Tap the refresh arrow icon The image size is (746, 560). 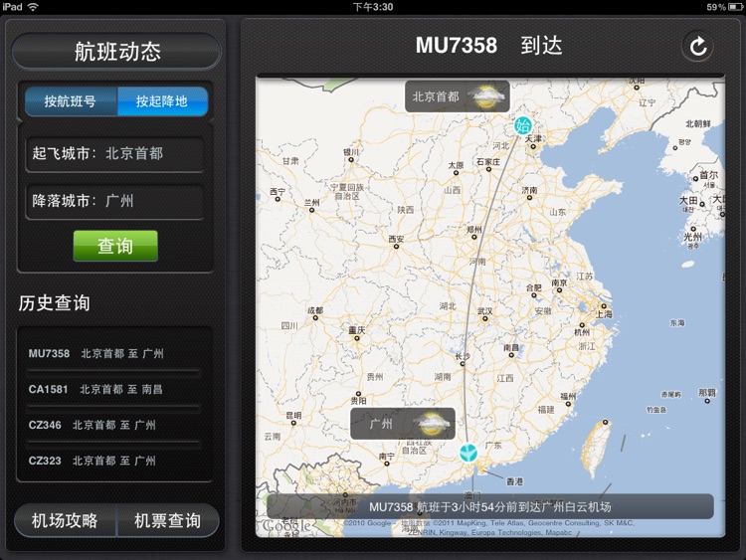698,46
